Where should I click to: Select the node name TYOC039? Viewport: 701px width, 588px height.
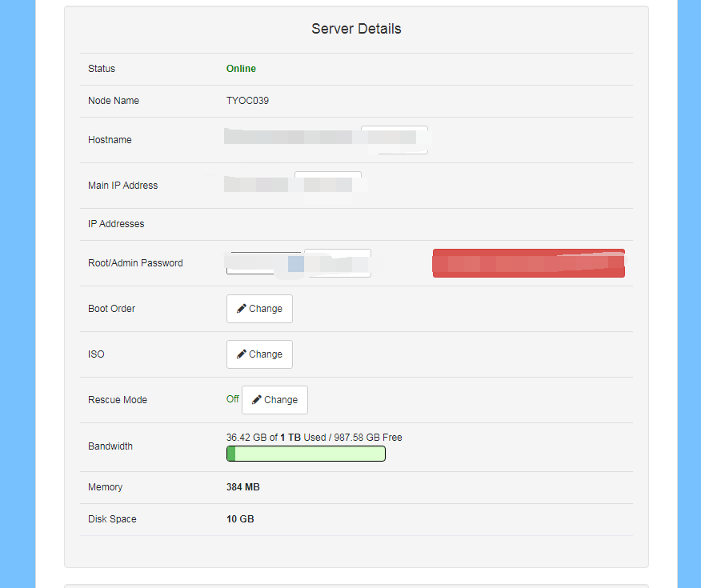247,101
